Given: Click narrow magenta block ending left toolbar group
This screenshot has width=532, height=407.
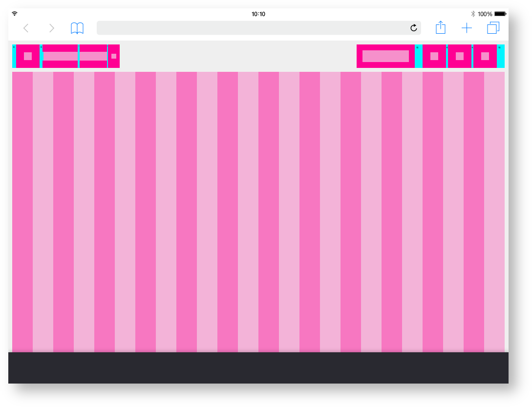Looking at the screenshot, I should point(114,56).
